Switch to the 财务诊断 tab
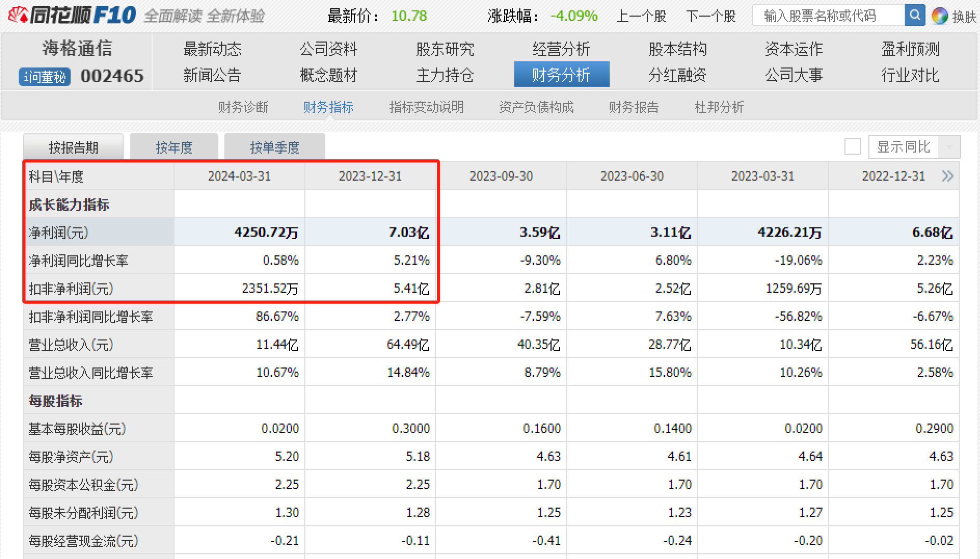Screen dimensions: 980x559 point(243,107)
